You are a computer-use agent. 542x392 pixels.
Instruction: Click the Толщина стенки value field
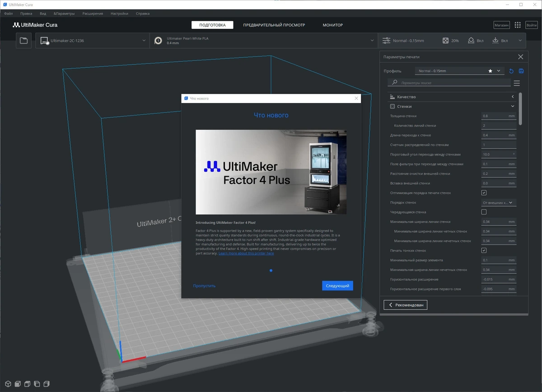[499, 116]
